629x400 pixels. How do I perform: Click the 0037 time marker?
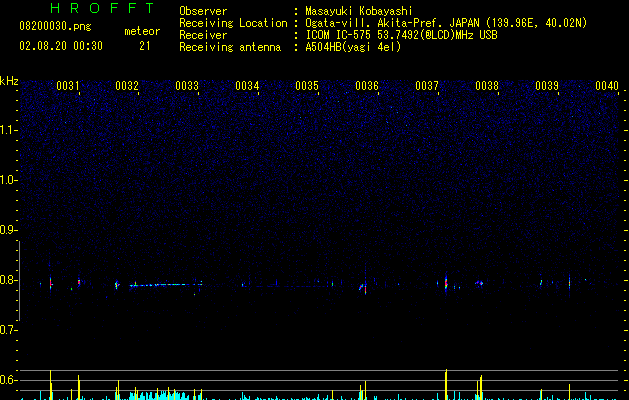427,86
